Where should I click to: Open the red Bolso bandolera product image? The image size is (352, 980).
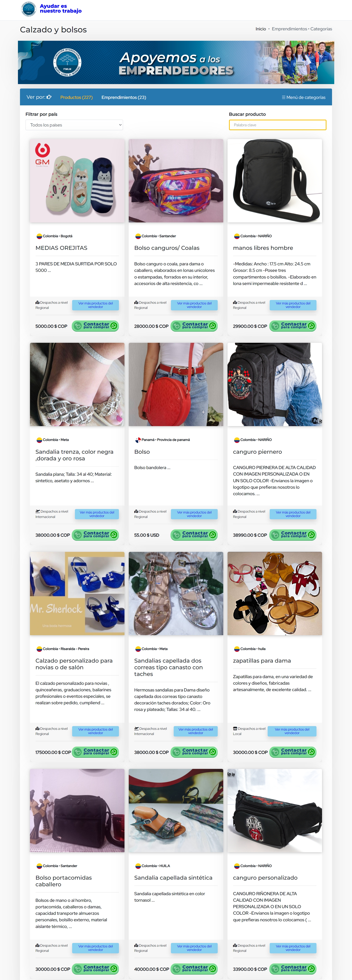pos(176,384)
